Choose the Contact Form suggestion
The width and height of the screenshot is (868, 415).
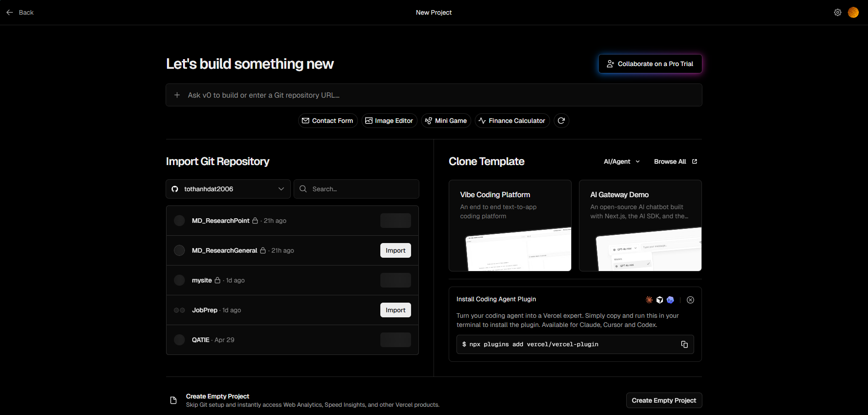click(x=328, y=121)
